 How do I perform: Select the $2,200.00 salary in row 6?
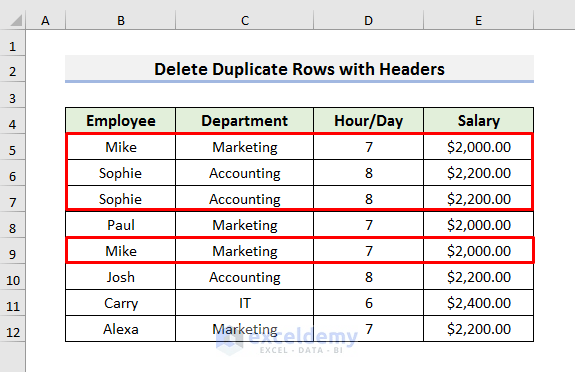479,173
